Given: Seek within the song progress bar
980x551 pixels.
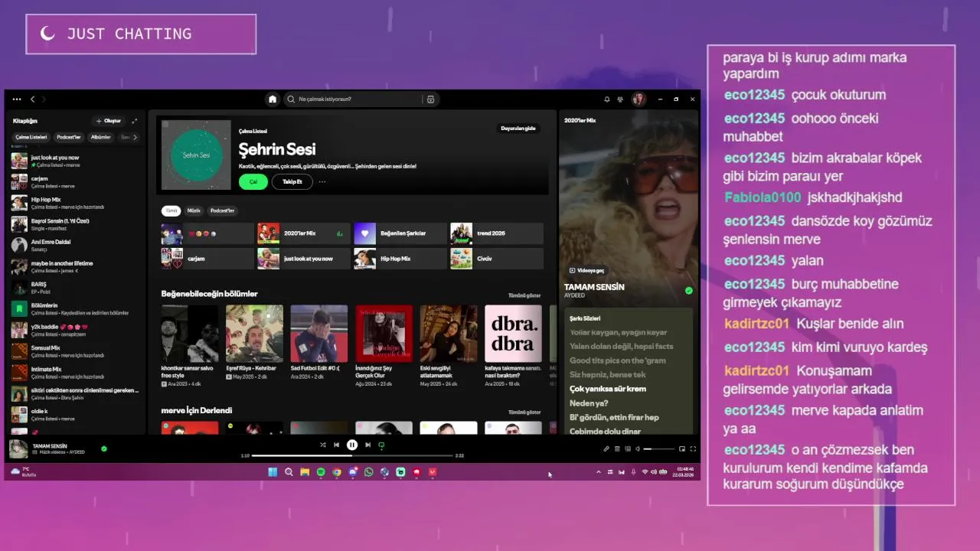Looking at the screenshot, I should (x=352, y=455).
